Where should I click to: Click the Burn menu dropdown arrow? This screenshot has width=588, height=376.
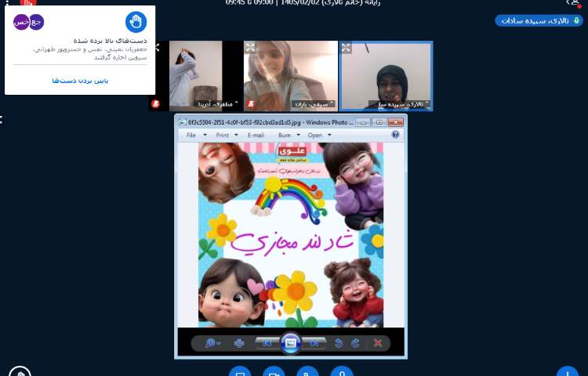coord(299,136)
